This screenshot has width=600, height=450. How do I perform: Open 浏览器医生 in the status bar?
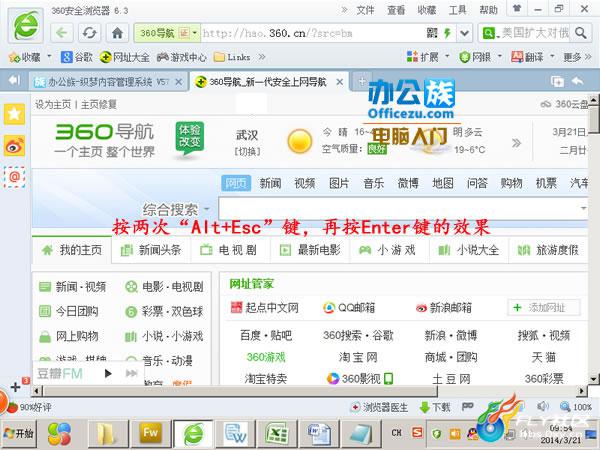tap(380, 408)
